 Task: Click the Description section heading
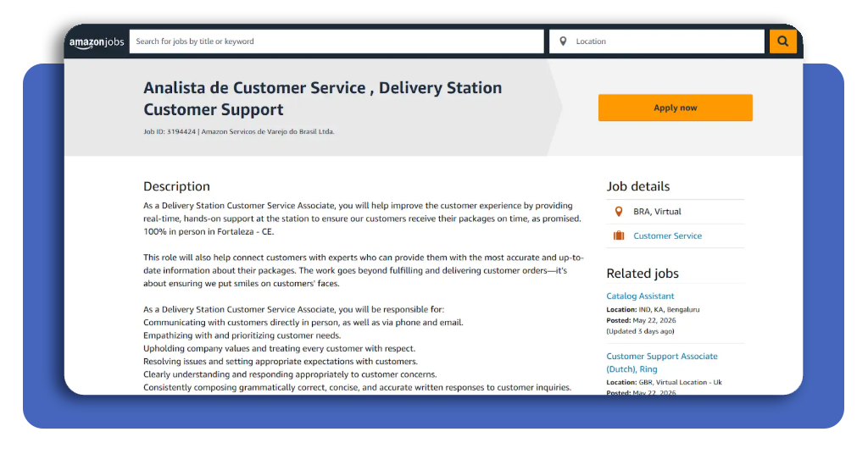176,186
